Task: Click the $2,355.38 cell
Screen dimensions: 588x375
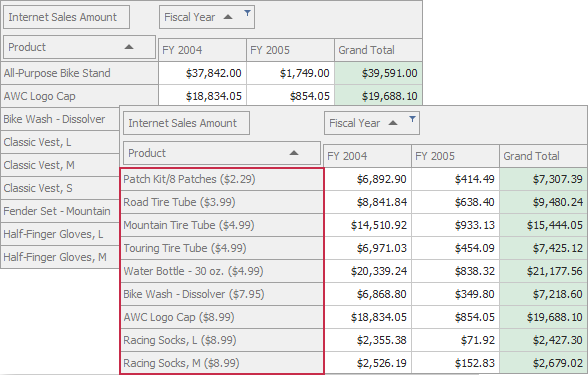Action: click(368, 340)
